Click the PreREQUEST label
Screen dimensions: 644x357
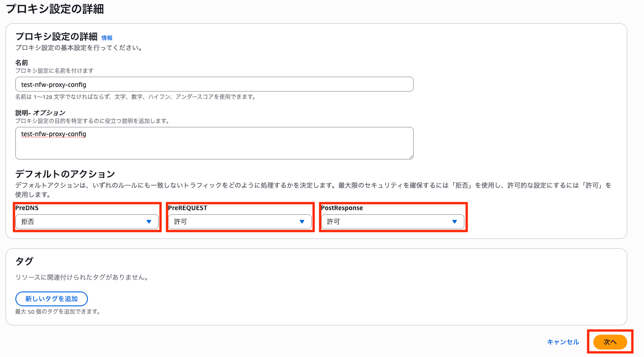[188, 208]
